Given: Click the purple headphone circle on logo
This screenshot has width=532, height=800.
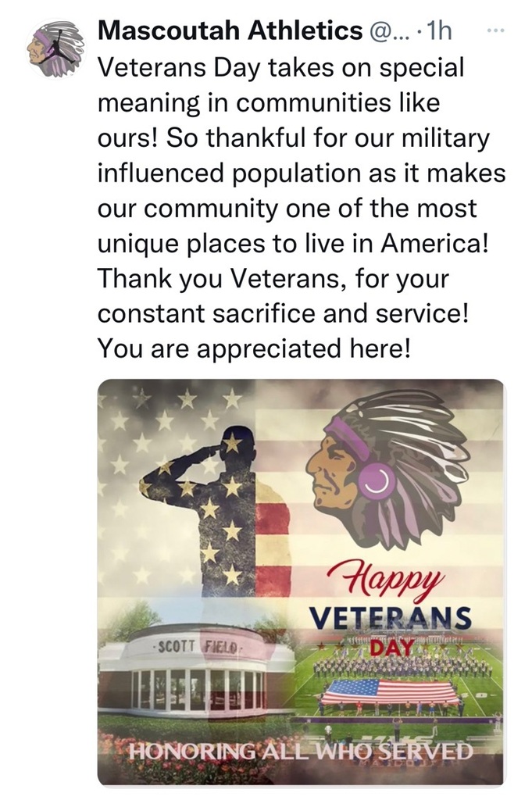Looking at the screenshot, I should pos(377,482).
